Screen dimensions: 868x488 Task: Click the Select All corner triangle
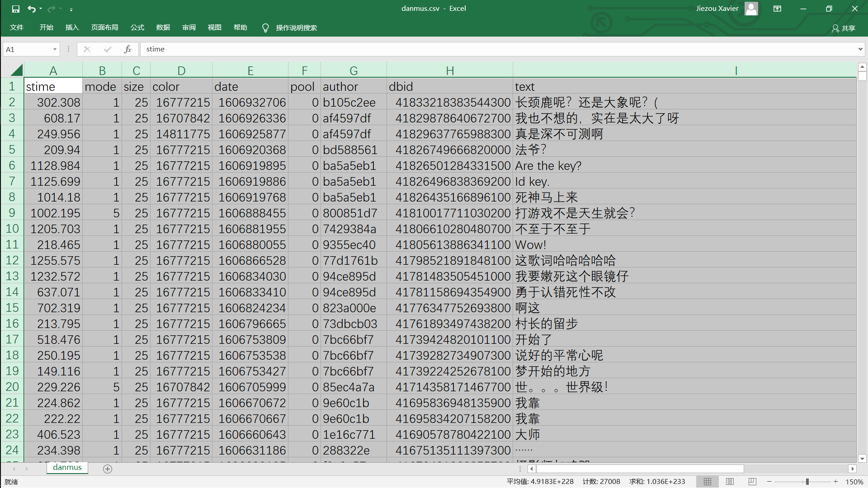pos(16,70)
